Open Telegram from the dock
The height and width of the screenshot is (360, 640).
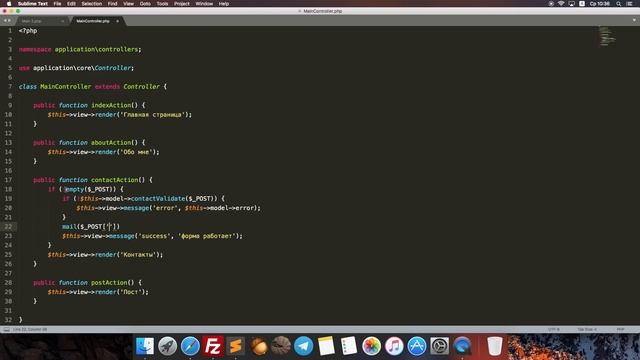304,346
